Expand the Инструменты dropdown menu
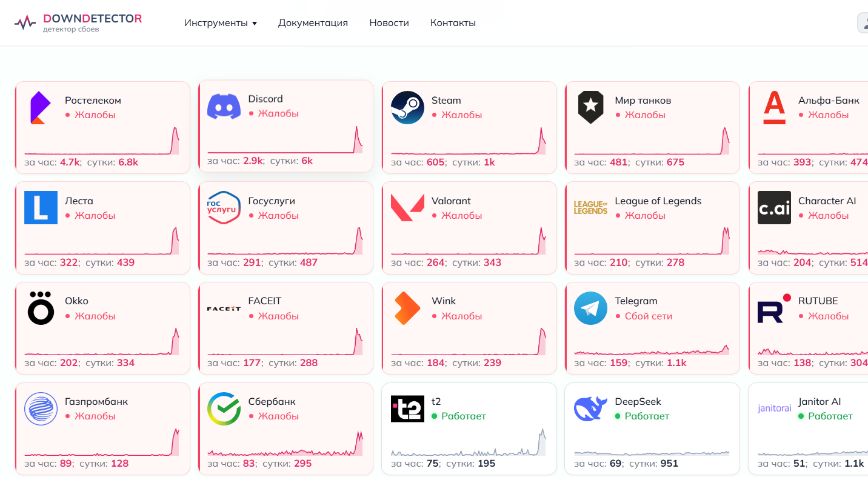This screenshot has height=477, width=868. coord(221,23)
